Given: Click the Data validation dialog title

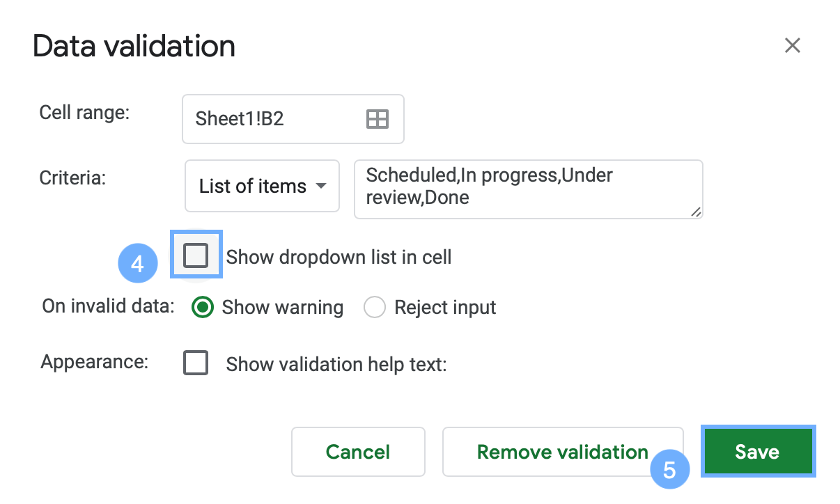Looking at the screenshot, I should coord(133,45).
